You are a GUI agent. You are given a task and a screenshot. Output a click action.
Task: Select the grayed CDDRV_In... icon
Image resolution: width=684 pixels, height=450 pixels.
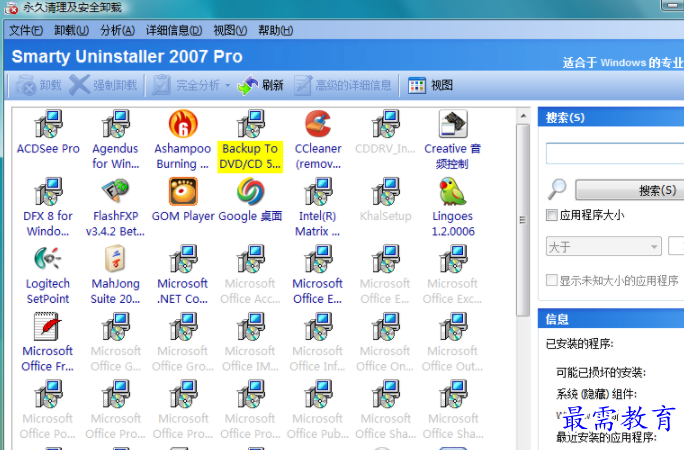click(x=386, y=124)
